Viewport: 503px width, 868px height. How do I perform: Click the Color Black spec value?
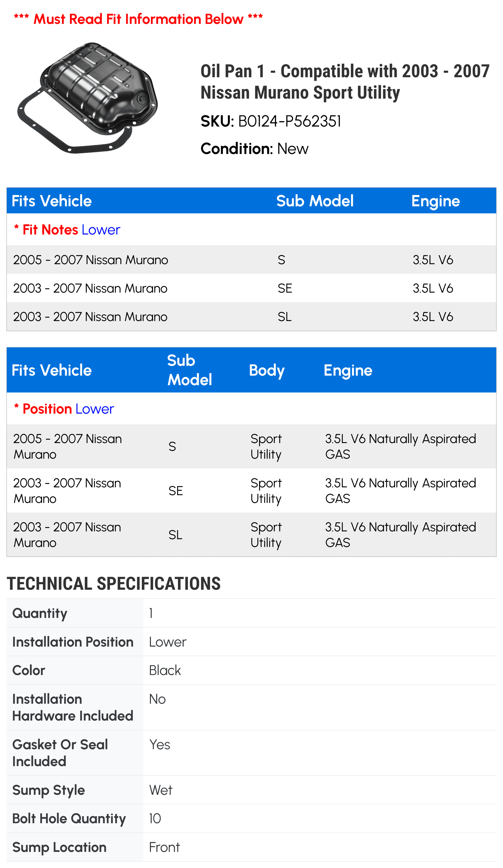(165, 670)
